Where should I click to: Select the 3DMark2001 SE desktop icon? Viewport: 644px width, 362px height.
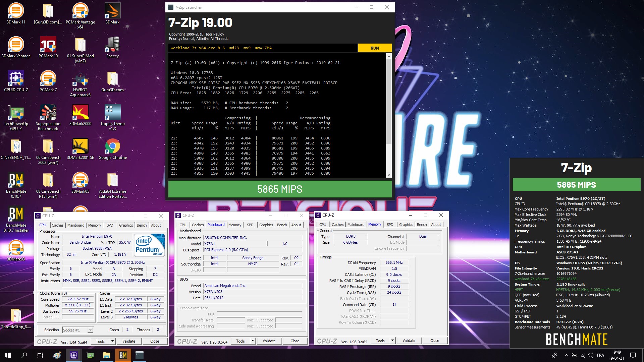tap(80, 149)
